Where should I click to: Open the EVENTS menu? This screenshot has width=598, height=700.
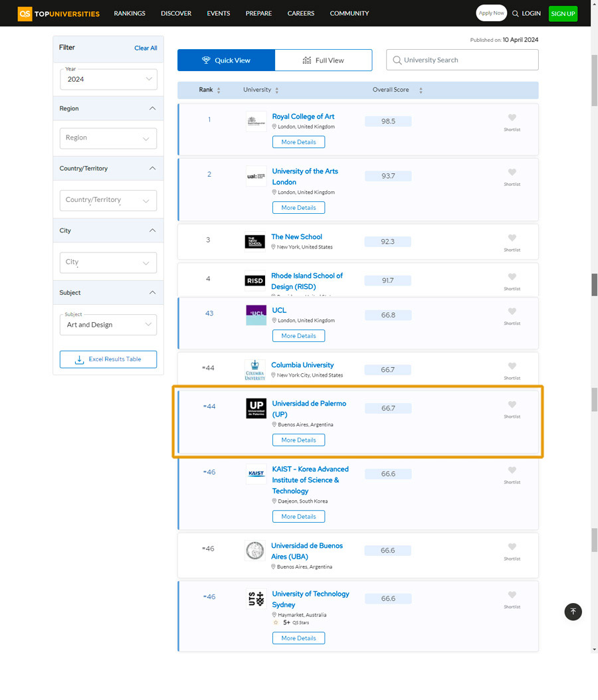point(219,13)
